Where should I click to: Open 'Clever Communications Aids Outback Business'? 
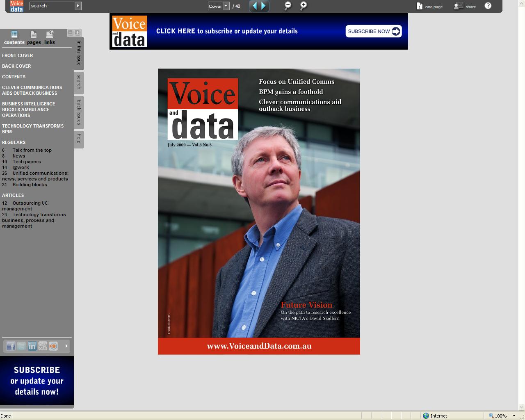point(32,90)
